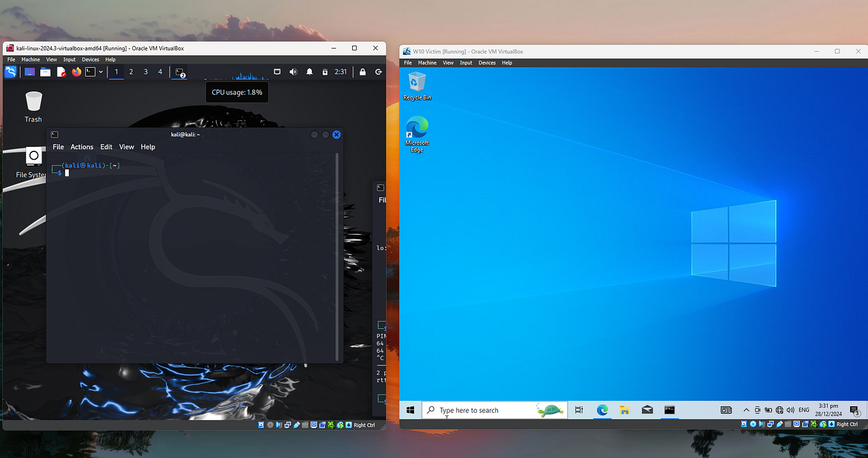Open the file manager in Kali panel
This screenshot has height=458, width=868.
click(45, 72)
